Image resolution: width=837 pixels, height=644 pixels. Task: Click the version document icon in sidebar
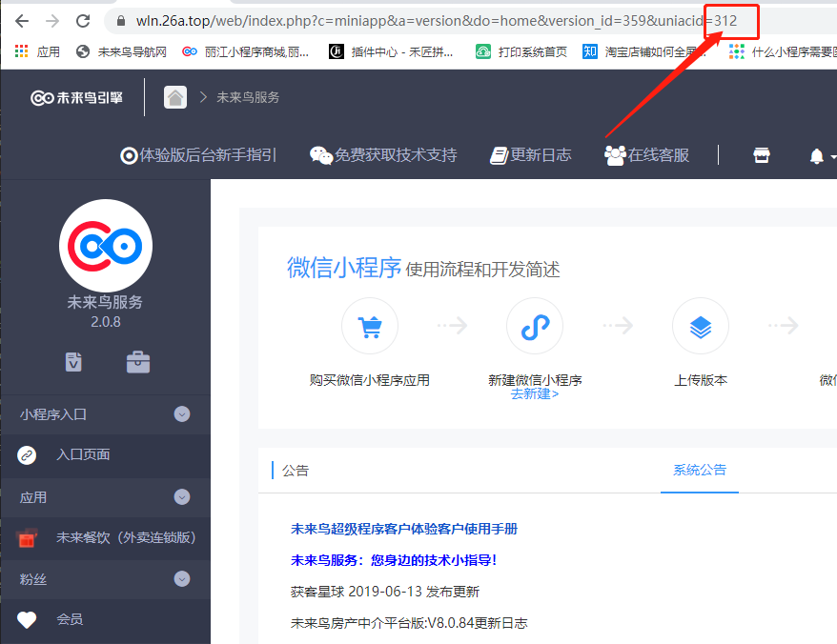(x=73, y=362)
